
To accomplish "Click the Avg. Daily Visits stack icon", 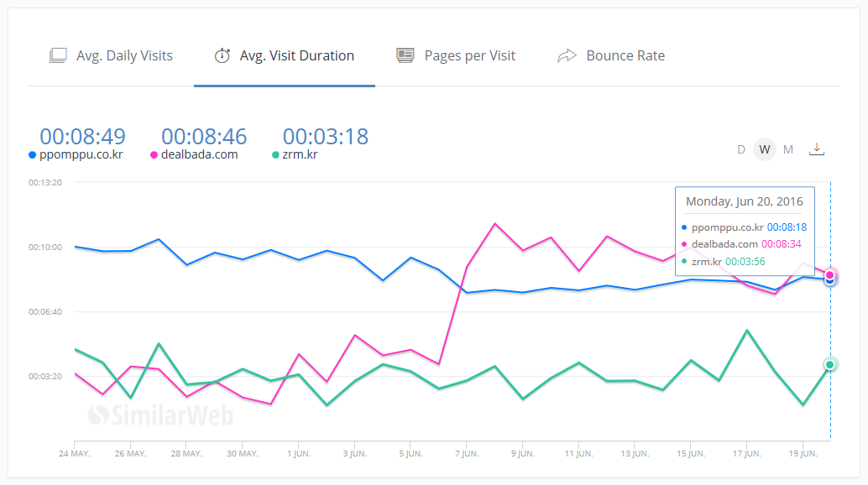I will [x=58, y=56].
